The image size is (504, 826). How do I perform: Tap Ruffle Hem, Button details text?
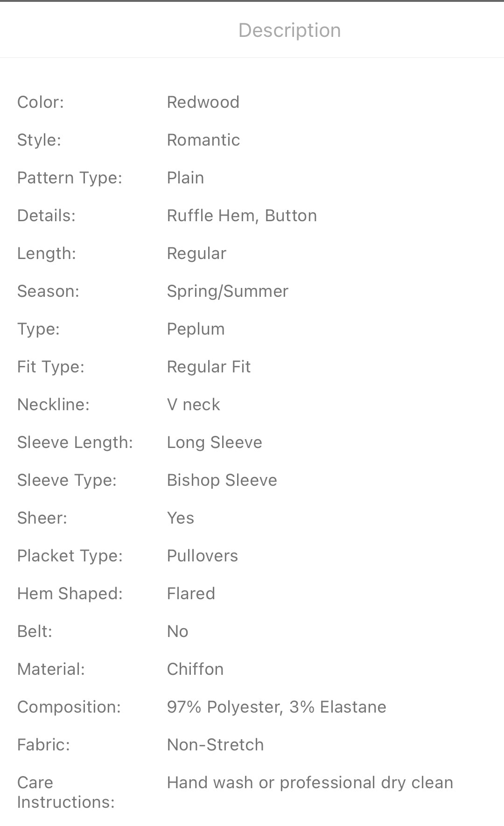click(x=242, y=216)
